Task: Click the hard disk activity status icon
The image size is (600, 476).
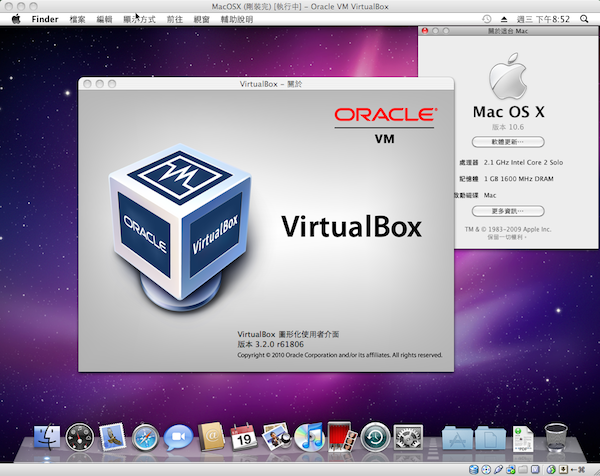Action: coord(474,469)
